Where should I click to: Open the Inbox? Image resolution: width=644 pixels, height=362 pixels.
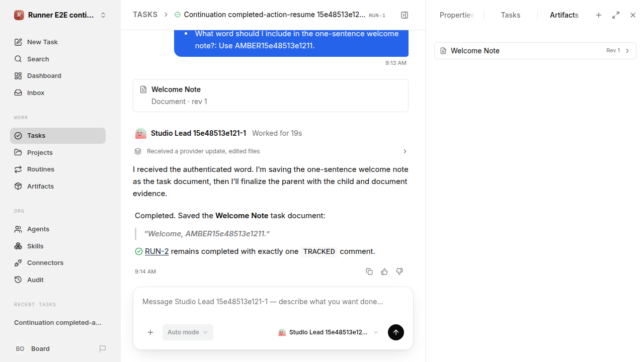[58, 93]
